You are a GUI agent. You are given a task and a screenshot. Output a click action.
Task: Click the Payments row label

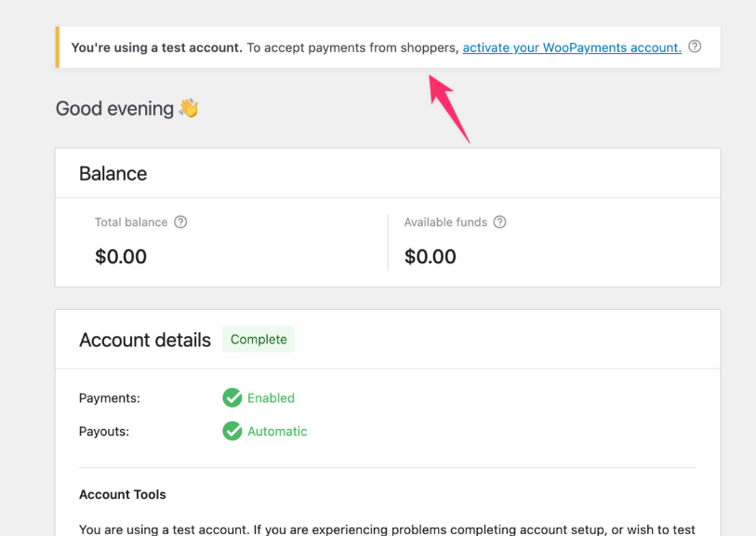[x=109, y=397]
